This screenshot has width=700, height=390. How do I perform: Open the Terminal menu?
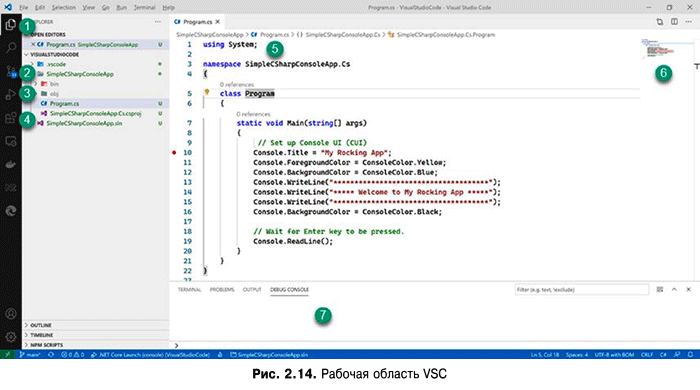(144, 8)
